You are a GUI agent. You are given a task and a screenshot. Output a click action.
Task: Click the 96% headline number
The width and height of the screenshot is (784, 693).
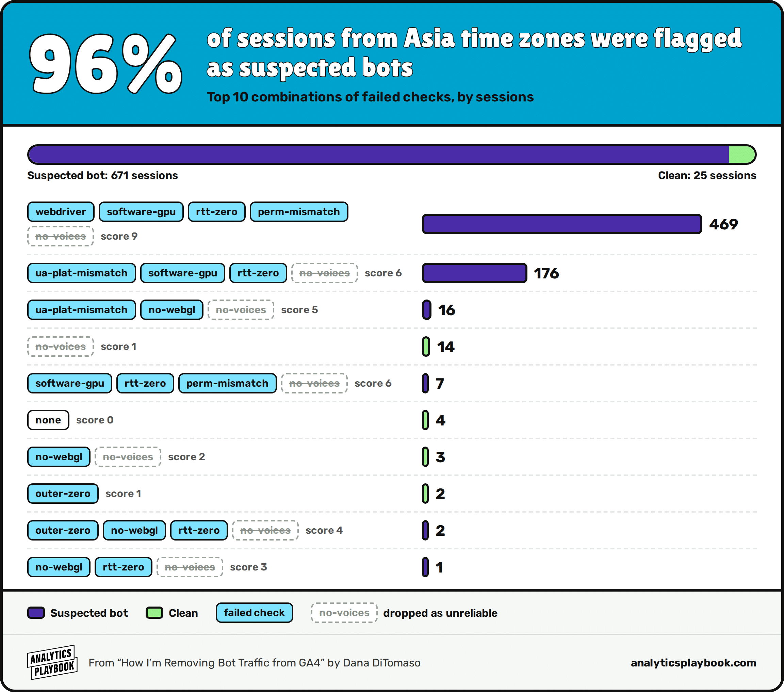coord(105,64)
